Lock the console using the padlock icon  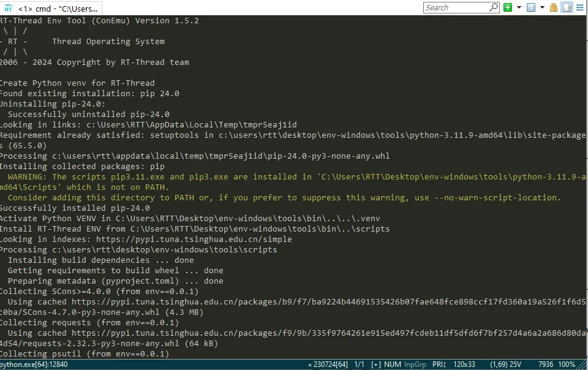[x=553, y=7]
